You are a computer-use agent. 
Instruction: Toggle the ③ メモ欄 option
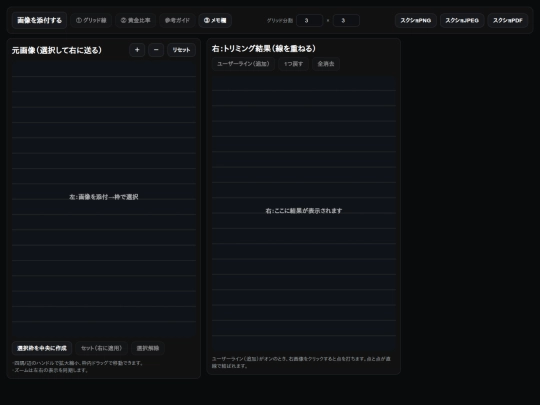click(x=215, y=20)
